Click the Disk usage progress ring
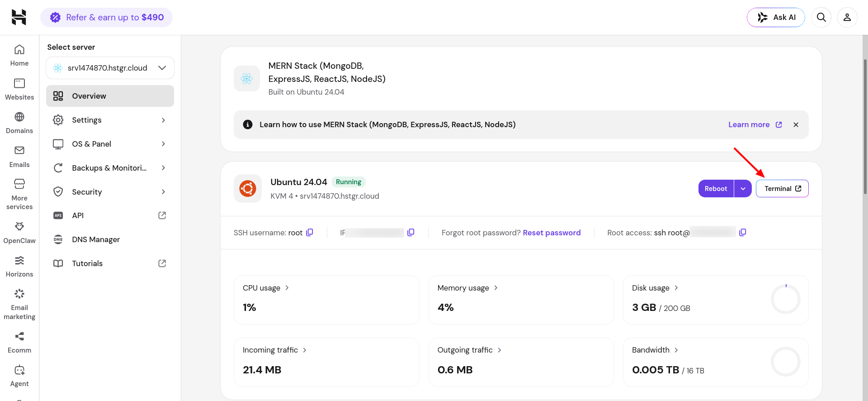This screenshot has height=401, width=868. pos(786,299)
